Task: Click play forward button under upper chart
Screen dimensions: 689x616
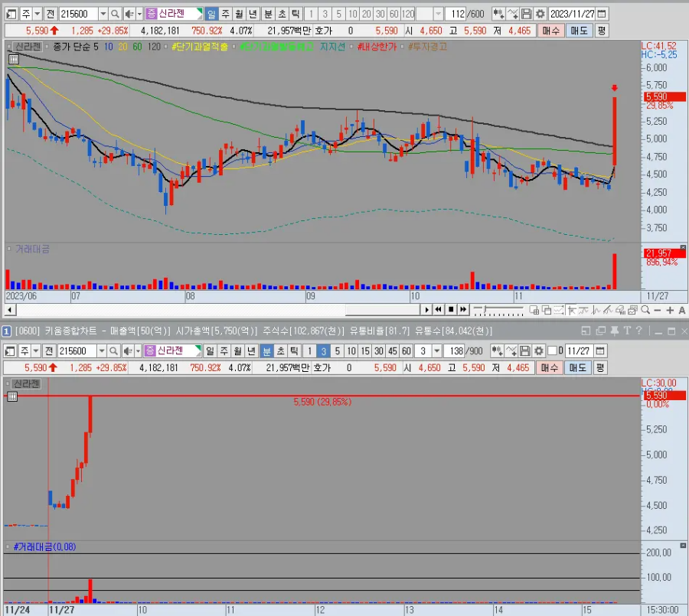Action: pyautogui.click(x=426, y=310)
